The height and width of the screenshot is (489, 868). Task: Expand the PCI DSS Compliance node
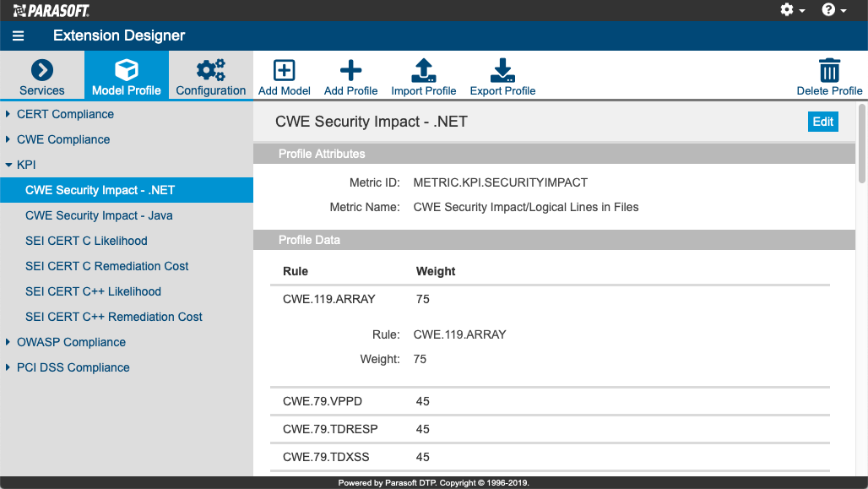click(x=8, y=367)
